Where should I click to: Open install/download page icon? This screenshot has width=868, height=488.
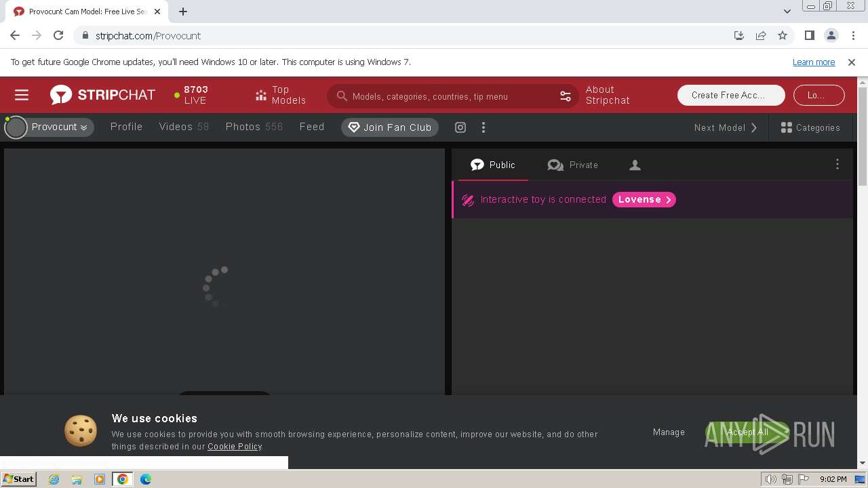[x=739, y=35]
